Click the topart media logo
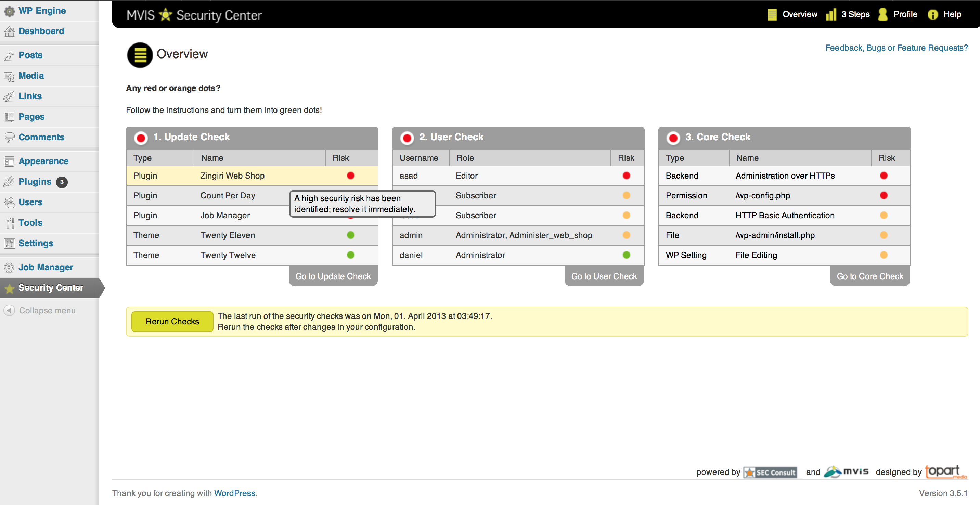Viewport: 980px width, 505px height. [946, 471]
